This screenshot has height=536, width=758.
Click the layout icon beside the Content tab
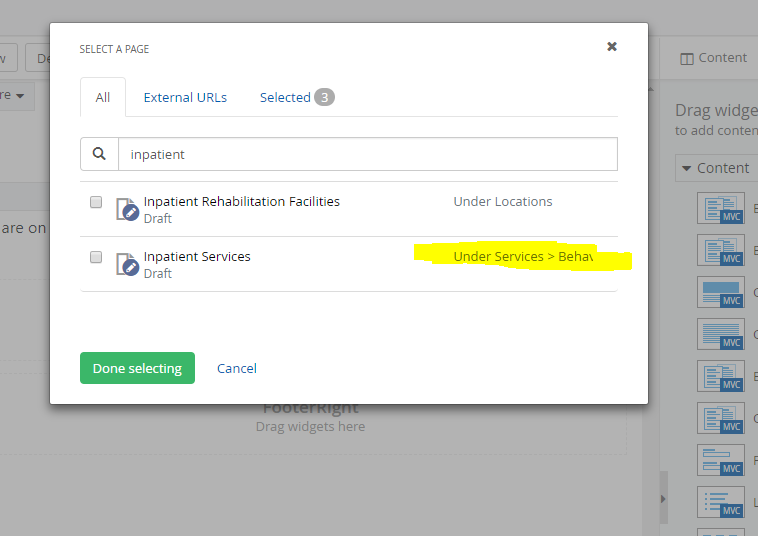686,59
